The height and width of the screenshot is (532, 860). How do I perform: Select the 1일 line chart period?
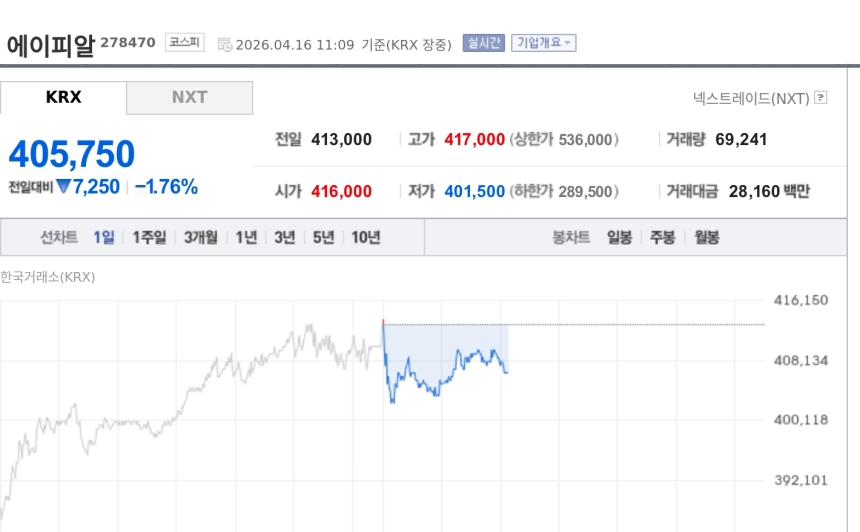104,237
